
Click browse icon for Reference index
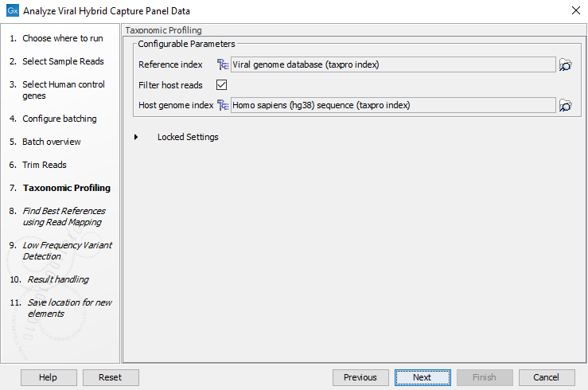tap(565, 65)
